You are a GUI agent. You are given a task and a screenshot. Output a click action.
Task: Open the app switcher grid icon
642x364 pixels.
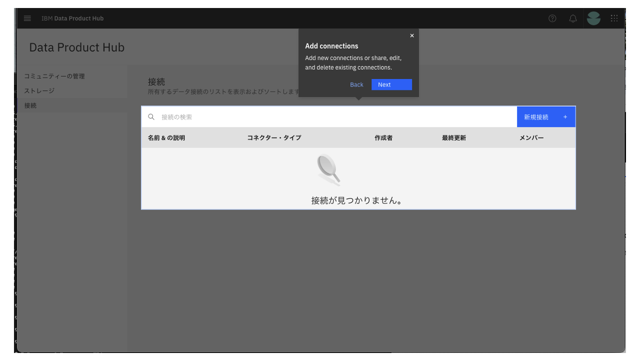point(614,18)
